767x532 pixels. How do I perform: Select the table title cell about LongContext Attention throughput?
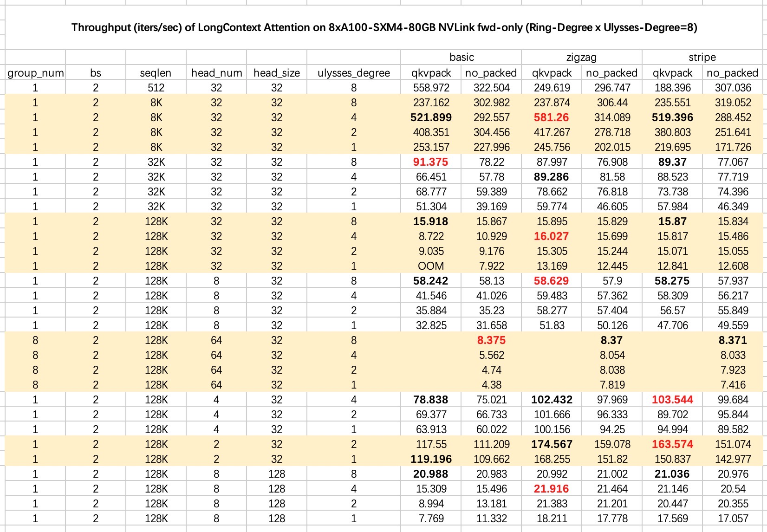click(383, 27)
